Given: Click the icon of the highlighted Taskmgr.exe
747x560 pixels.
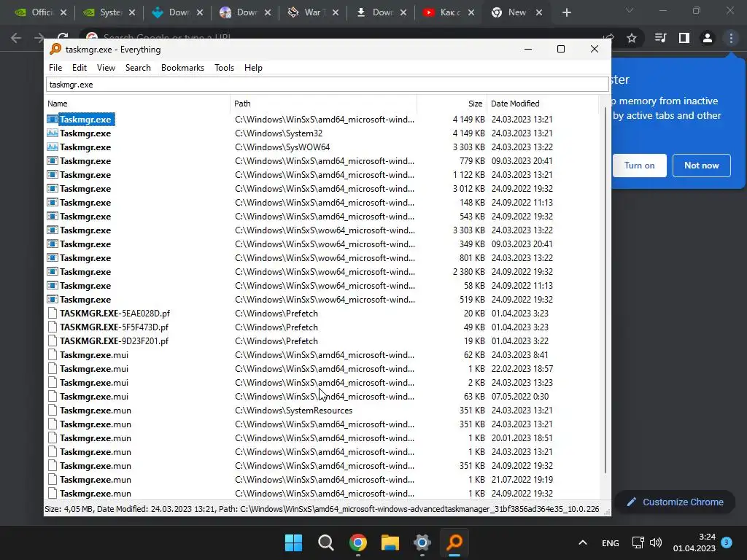Looking at the screenshot, I should 53,120.
